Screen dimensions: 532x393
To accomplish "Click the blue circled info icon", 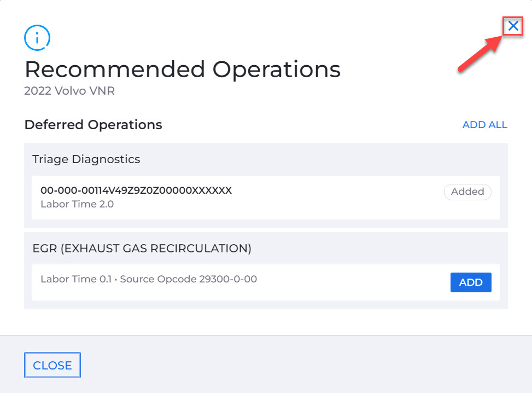I will click(37, 38).
